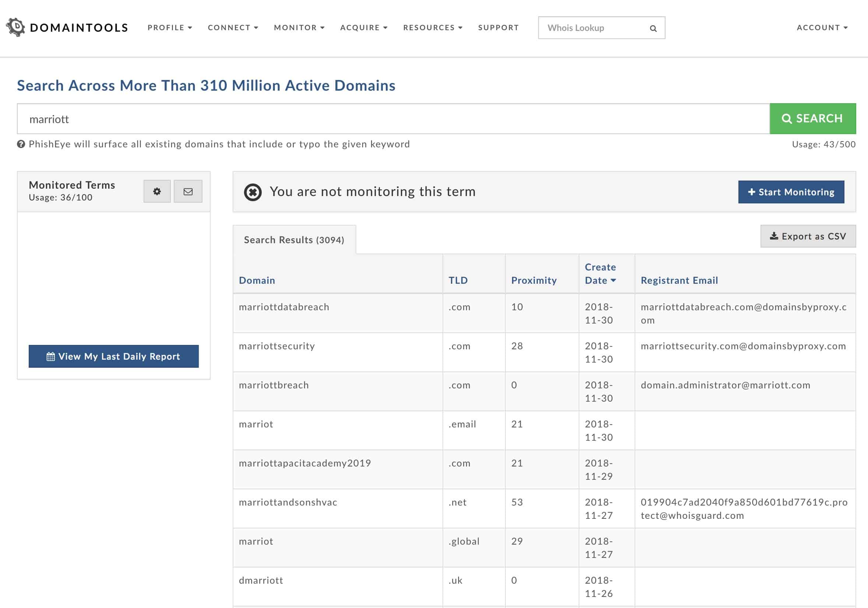This screenshot has height=608, width=868.
Task: Open the Connect dropdown menu
Action: coord(233,28)
